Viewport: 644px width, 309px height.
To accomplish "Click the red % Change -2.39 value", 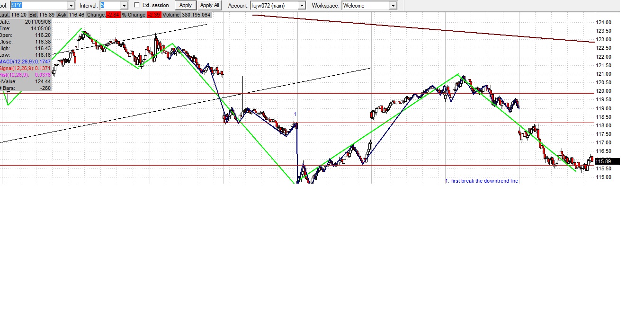I will [x=155, y=15].
